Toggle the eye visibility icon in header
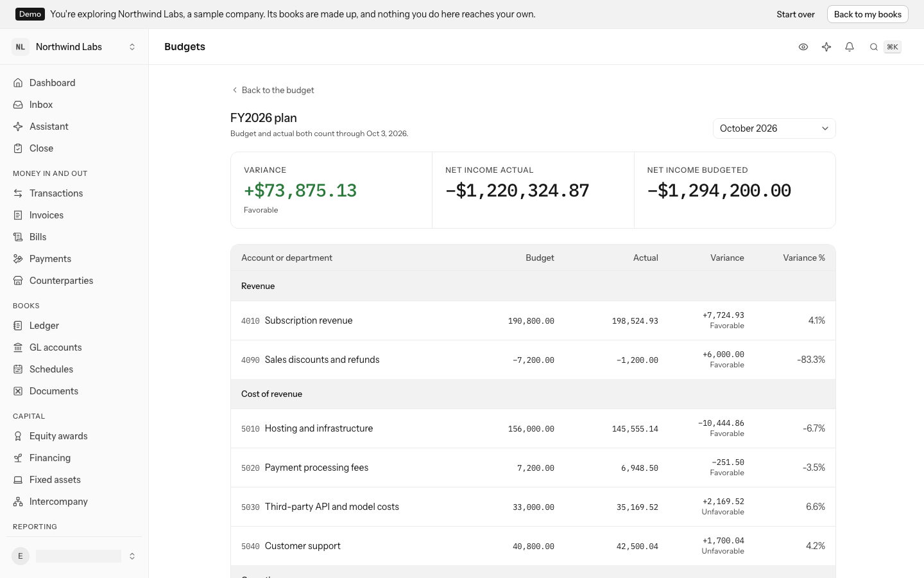This screenshot has height=578, width=924. tap(803, 47)
